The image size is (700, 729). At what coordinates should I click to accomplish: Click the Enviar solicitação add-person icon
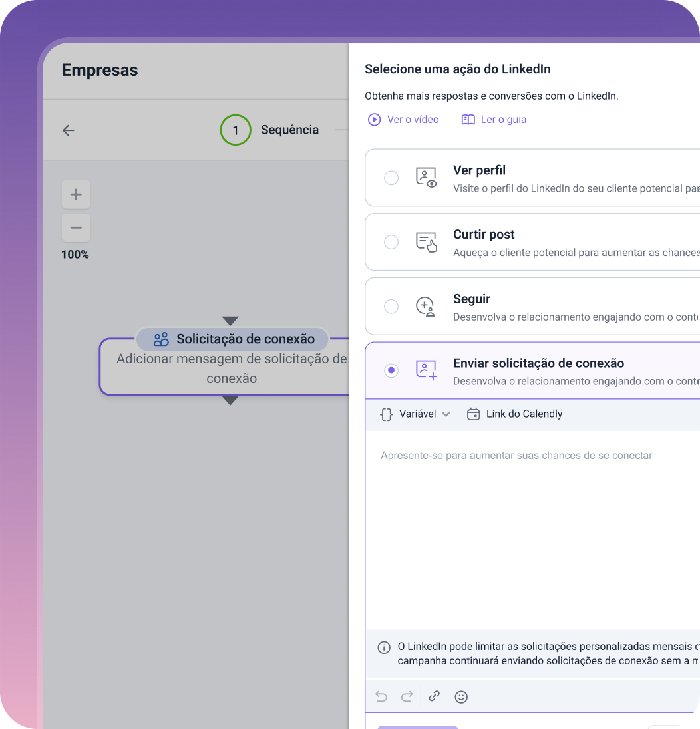(426, 370)
